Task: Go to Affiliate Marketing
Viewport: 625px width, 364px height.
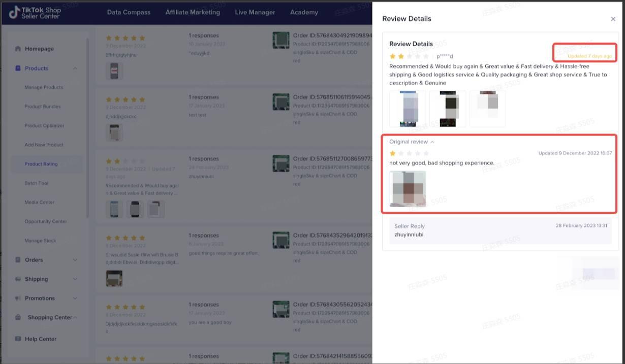Action: coord(193,12)
